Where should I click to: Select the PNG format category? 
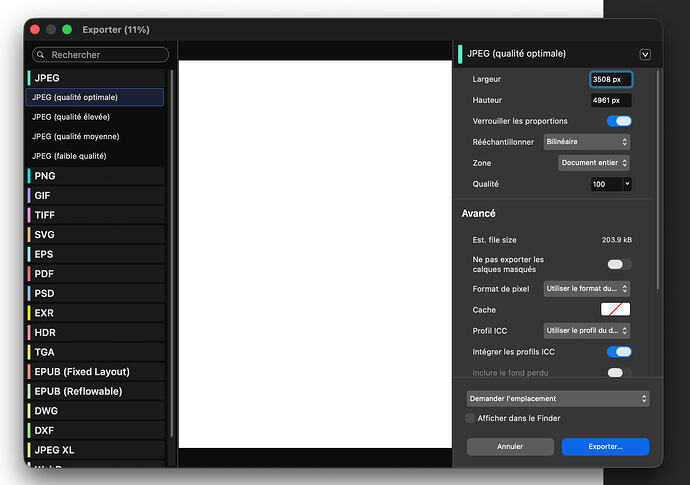click(x=95, y=176)
